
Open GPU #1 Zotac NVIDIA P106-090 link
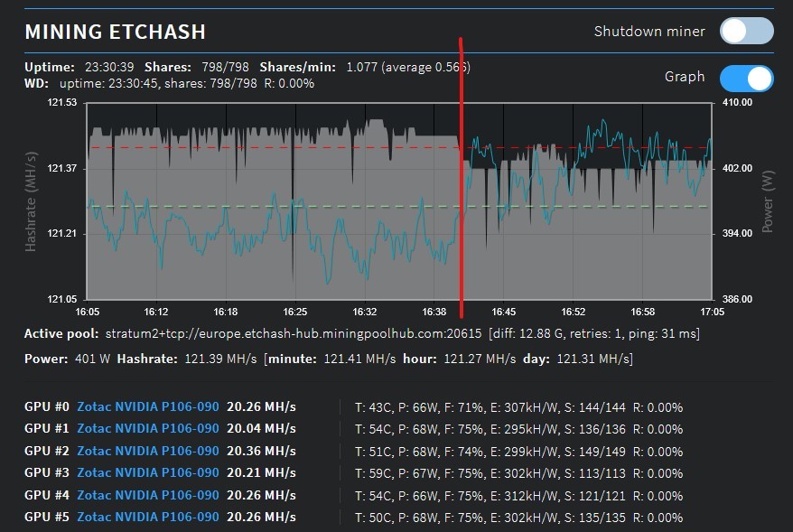tap(148, 428)
